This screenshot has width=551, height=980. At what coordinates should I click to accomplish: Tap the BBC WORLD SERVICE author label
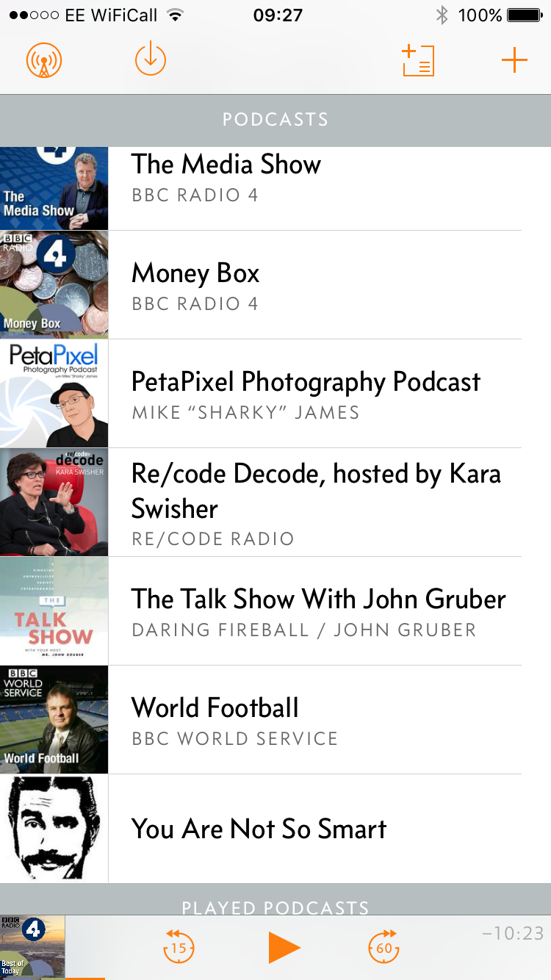(x=235, y=738)
